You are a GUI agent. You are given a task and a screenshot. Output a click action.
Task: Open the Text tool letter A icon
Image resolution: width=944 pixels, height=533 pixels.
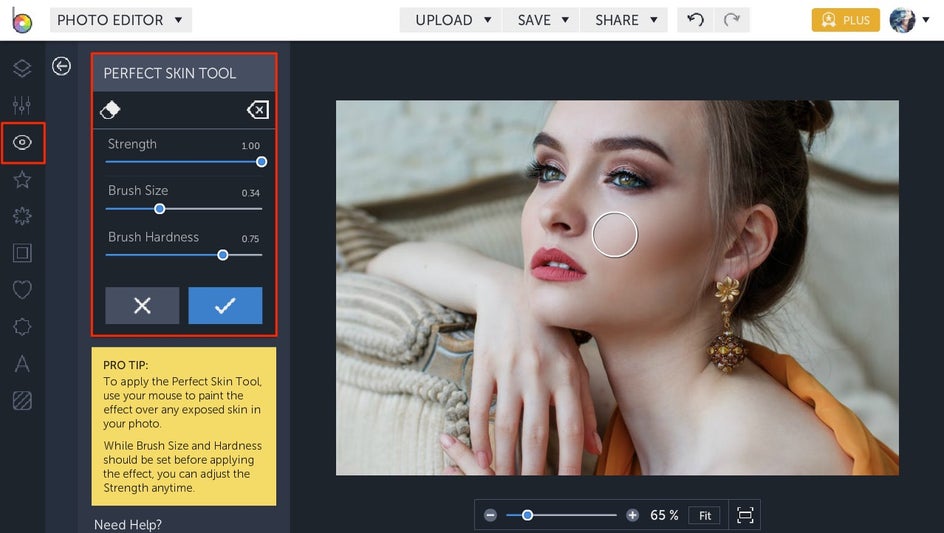22,363
